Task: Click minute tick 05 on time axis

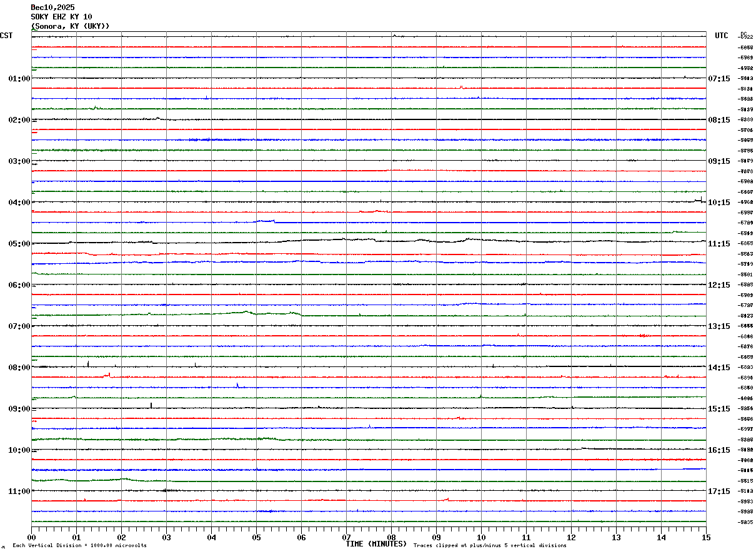Action: (x=256, y=537)
